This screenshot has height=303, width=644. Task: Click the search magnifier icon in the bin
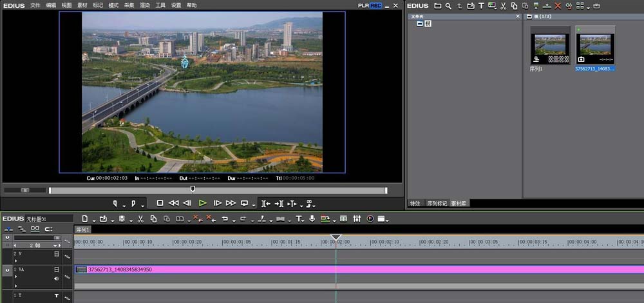[x=448, y=6]
